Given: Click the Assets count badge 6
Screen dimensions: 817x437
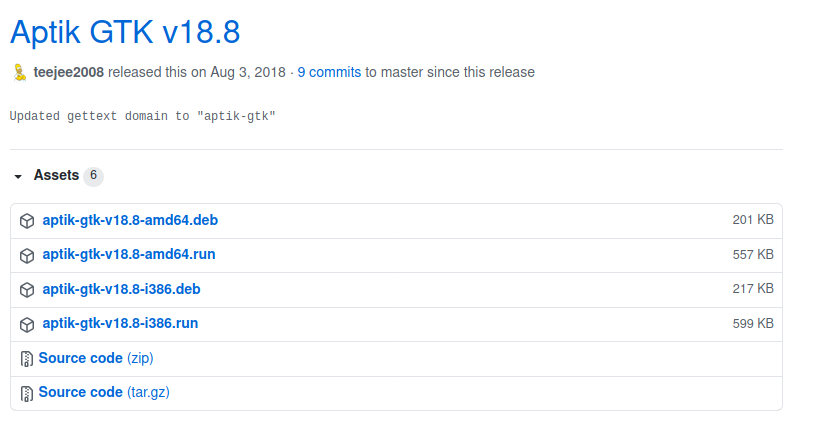Looking at the screenshot, I should tap(93, 176).
